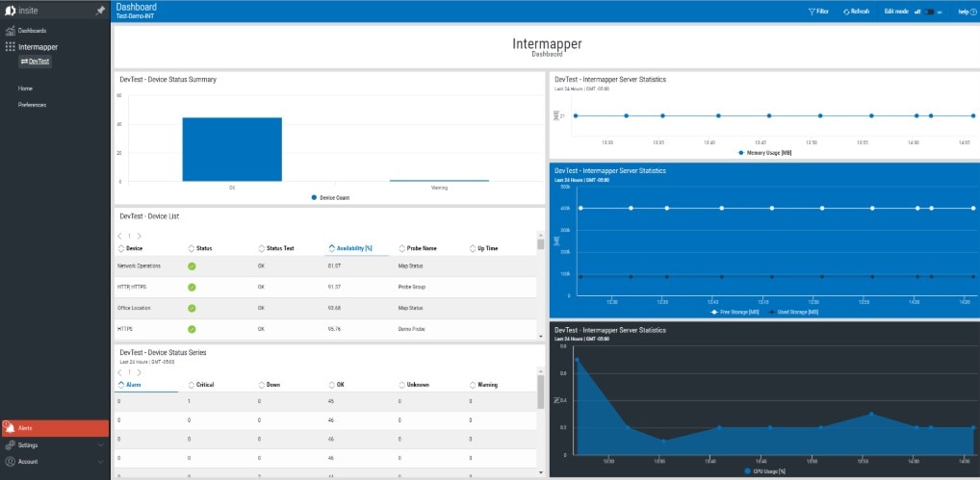This screenshot has height=480, width=980.
Task: Sort Device List by Availability [%]
Action: [x=350, y=248]
